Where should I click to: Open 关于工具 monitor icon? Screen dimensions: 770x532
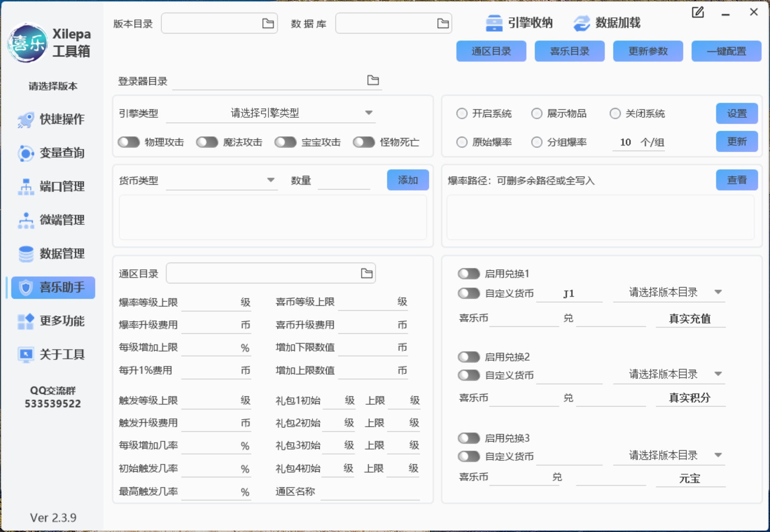pyautogui.click(x=26, y=355)
